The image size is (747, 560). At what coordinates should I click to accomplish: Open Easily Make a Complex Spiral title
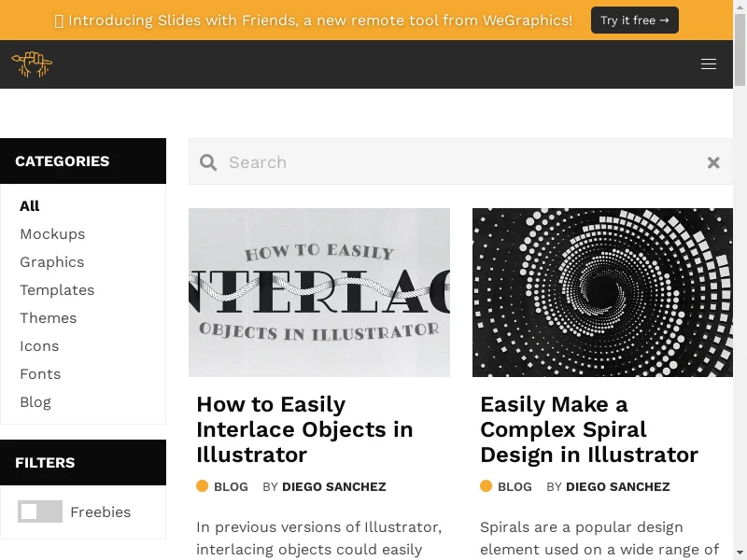coord(588,429)
